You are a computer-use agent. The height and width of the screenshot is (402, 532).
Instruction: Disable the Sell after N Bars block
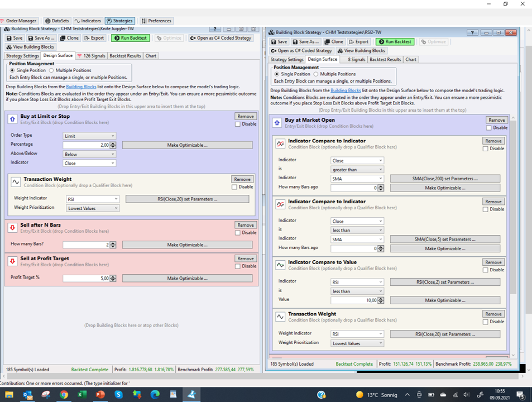238,233
